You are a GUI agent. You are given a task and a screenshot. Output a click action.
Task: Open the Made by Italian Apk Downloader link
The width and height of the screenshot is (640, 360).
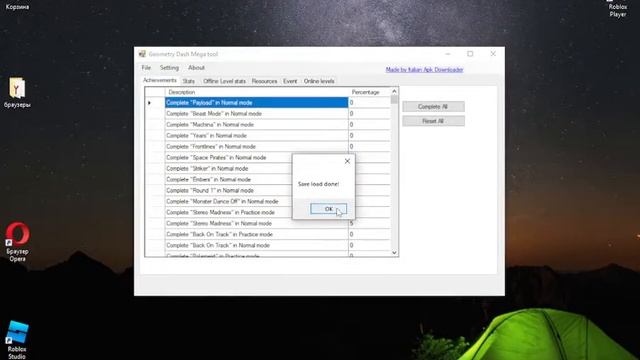coord(424,70)
